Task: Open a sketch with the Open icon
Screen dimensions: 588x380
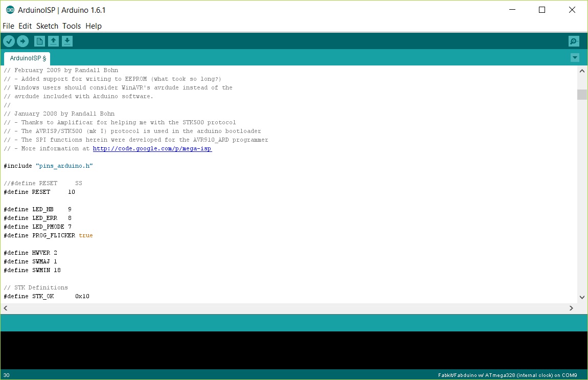Action: 53,41
